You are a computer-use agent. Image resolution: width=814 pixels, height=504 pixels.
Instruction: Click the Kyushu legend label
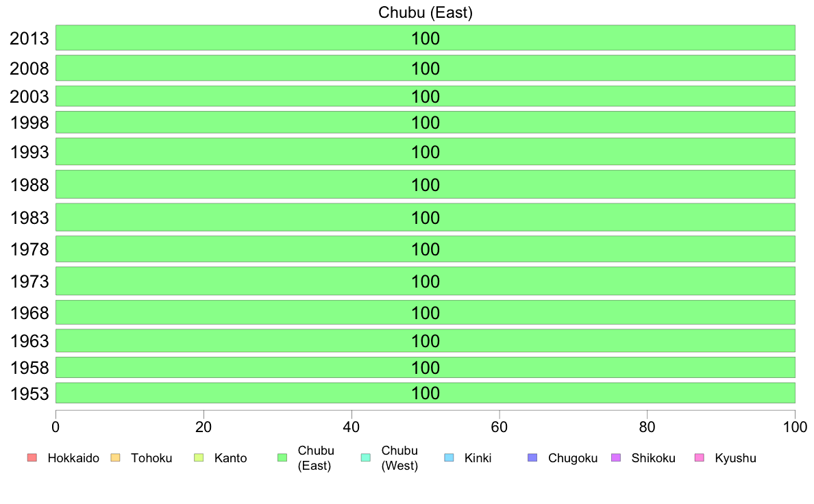(735, 458)
